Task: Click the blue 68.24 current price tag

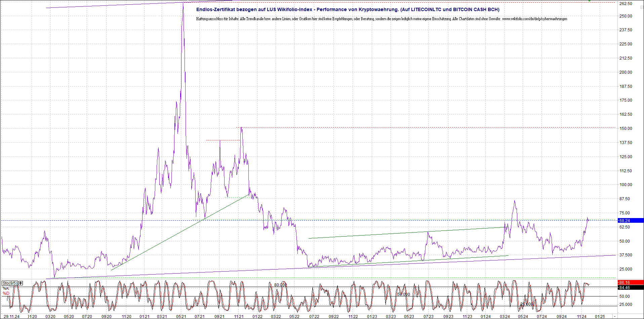Action: (630, 220)
